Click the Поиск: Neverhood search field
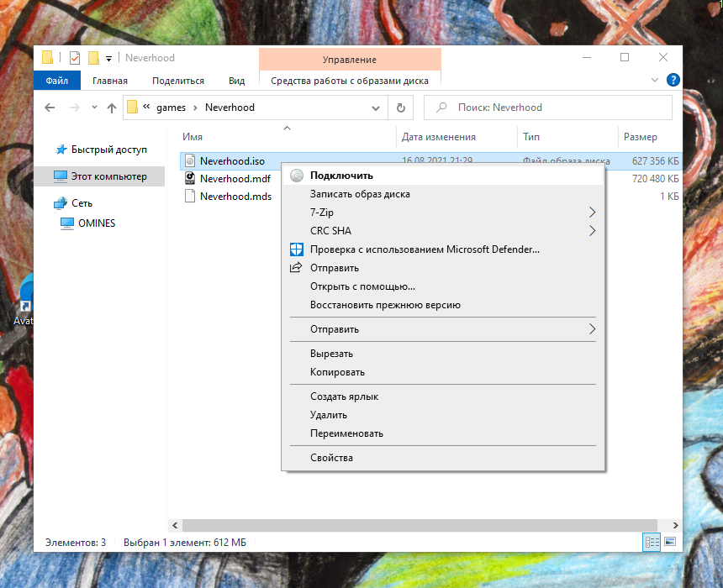The image size is (723, 588). pyautogui.click(x=548, y=108)
